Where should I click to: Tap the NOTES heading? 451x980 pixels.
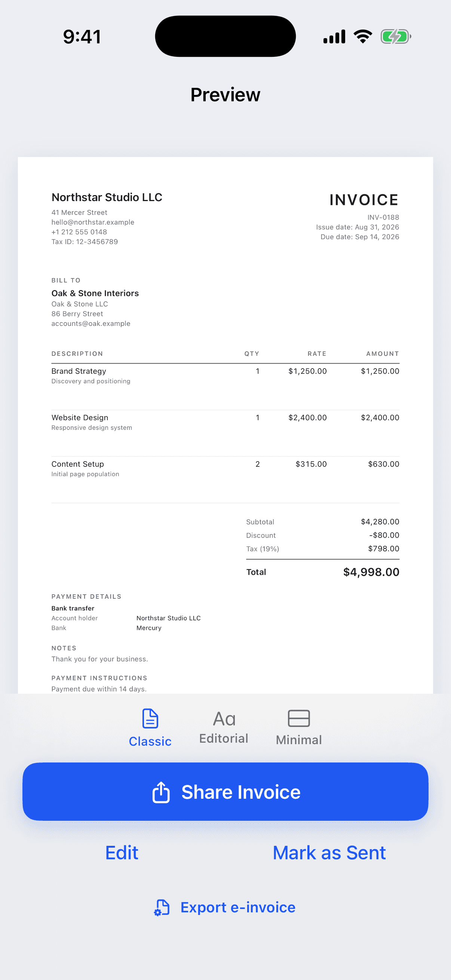(x=64, y=648)
